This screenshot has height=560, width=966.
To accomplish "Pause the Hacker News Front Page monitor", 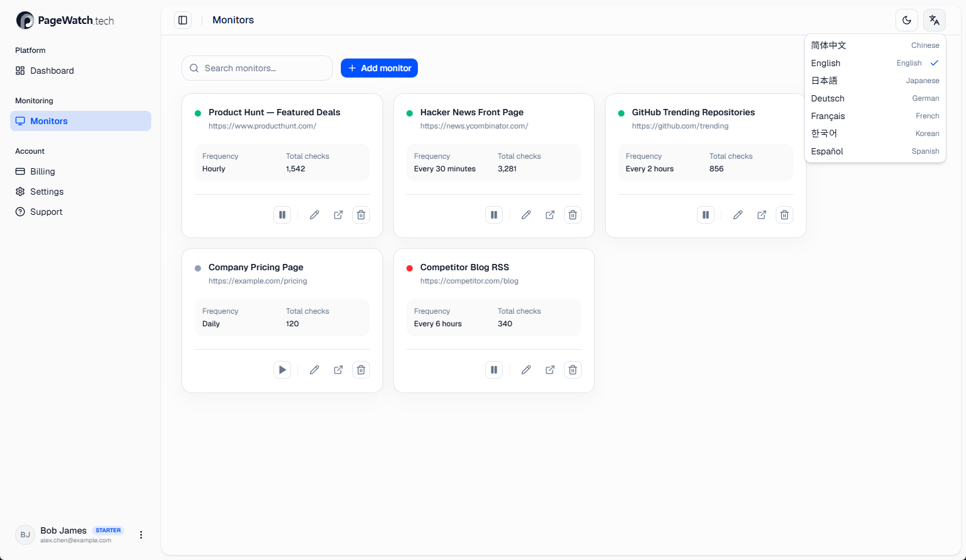I will (494, 215).
